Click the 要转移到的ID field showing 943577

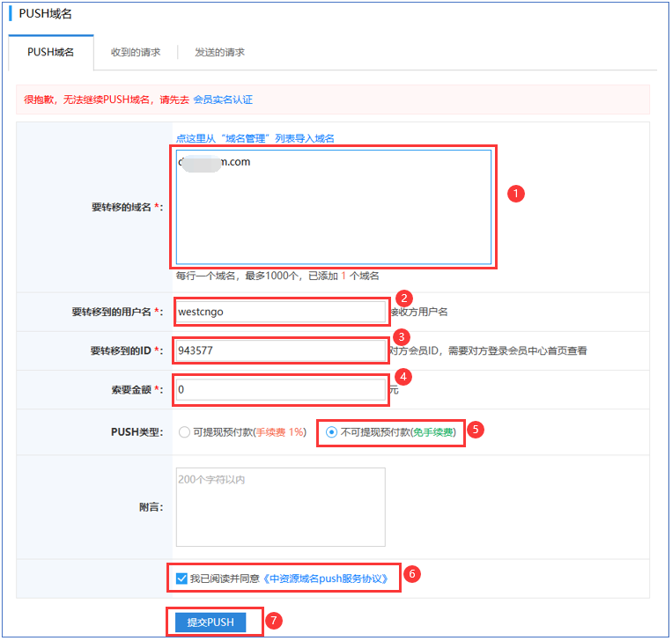(280, 350)
